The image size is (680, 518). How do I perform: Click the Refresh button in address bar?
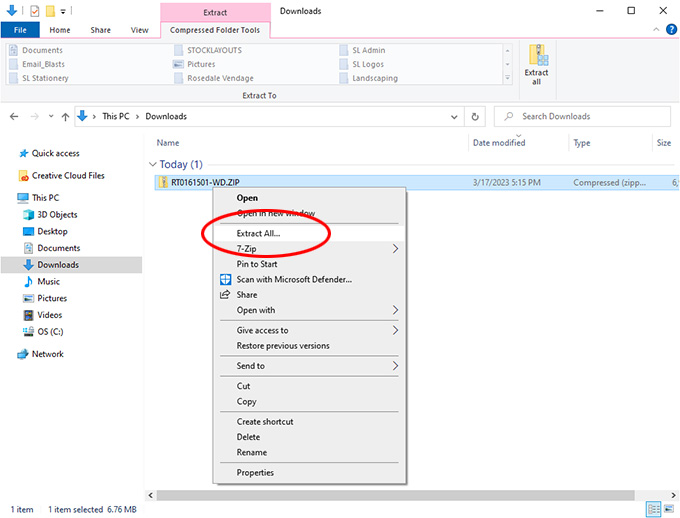(475, 116)
